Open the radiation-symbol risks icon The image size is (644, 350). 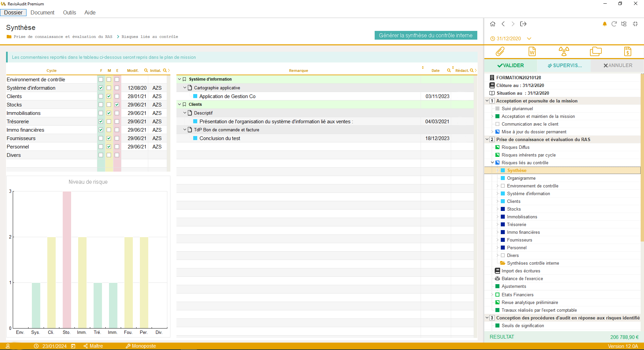coord(564,52)
